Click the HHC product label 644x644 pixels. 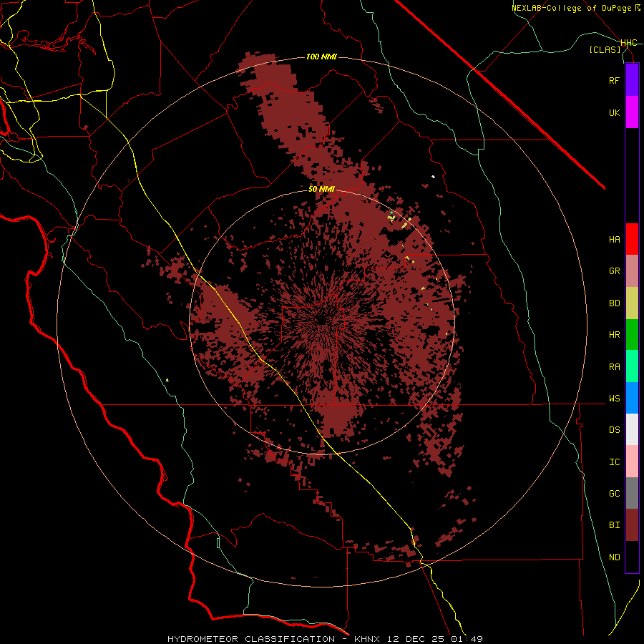click(629, 43)
